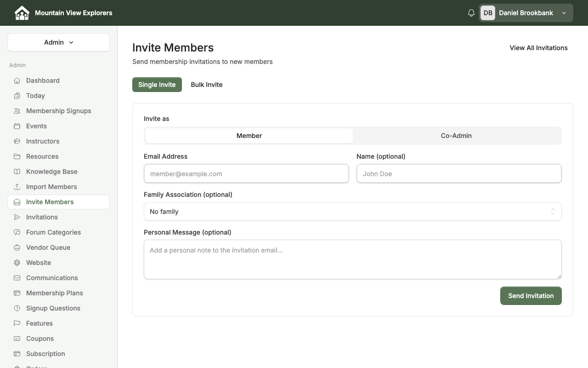Open the Family Association dropdown
This screenshot has height=368, width=588.
353,212
